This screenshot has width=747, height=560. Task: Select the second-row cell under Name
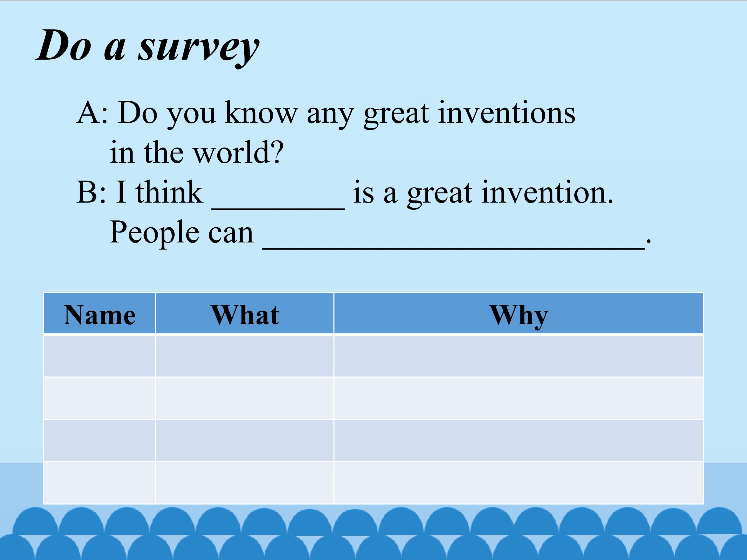click(100, 398)
